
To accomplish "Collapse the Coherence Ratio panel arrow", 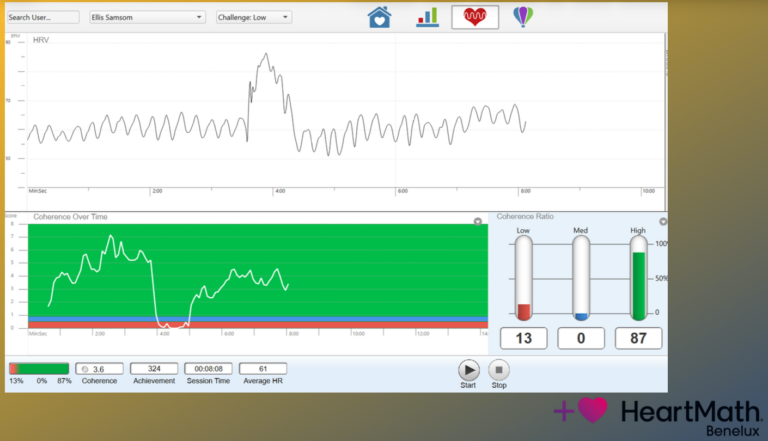I will click(663, 221).
